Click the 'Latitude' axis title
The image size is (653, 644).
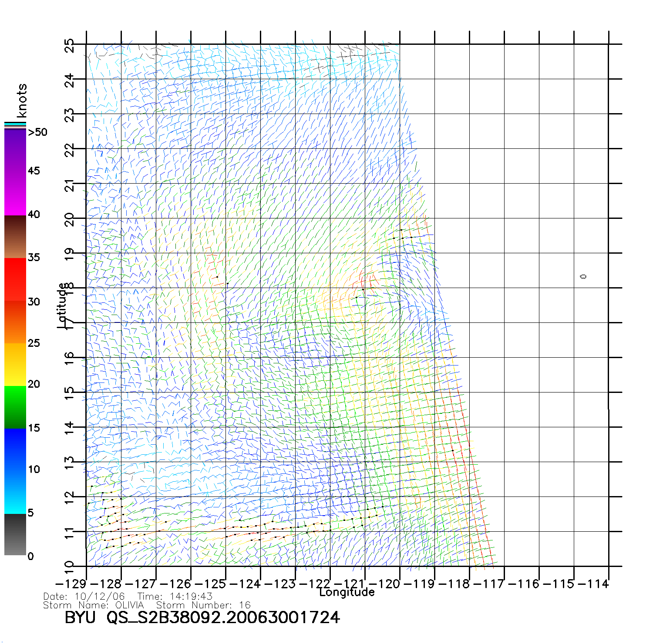[63, 305]
